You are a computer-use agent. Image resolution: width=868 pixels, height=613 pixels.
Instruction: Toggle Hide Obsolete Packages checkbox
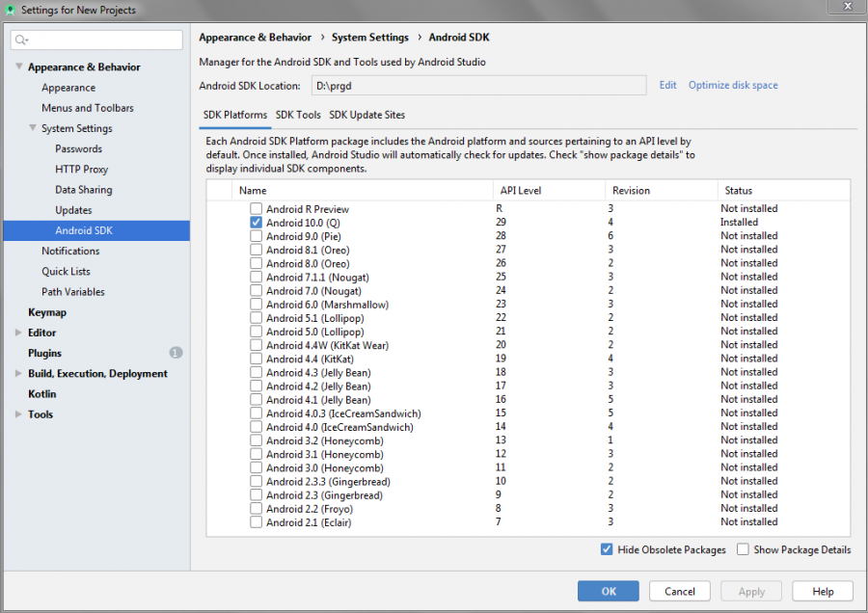tap(607, 549)
